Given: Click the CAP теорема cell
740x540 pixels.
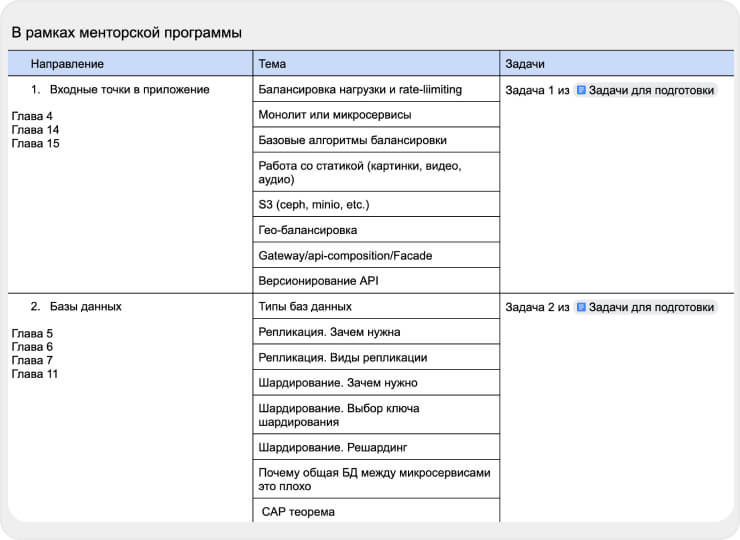Looking at the screenshot, I should pos(376,511).
